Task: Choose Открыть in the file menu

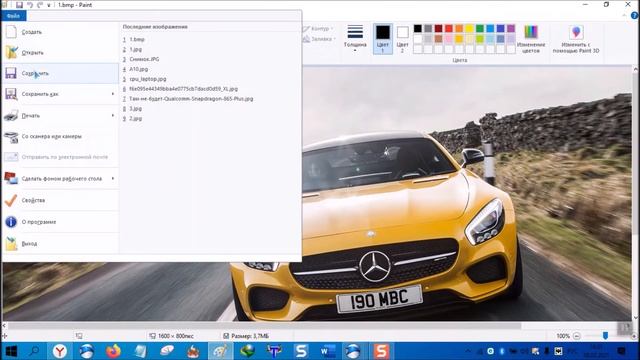Action: (x=60, y=53)
